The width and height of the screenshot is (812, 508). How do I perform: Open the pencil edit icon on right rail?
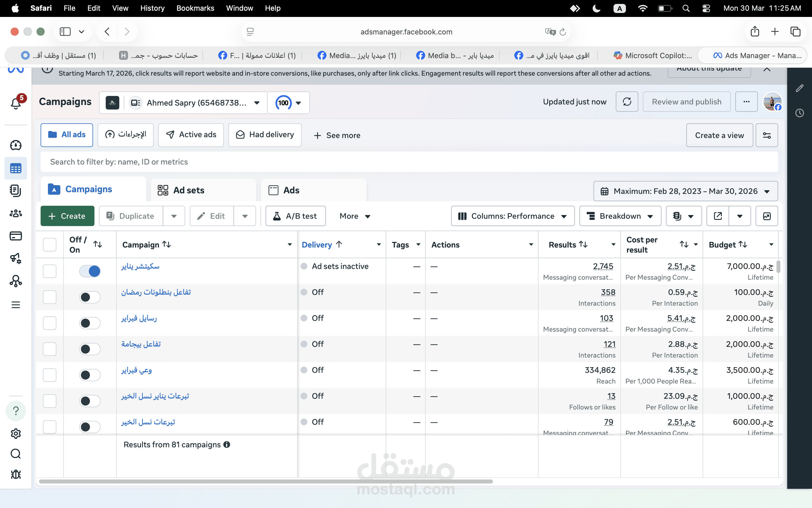[x=800, y=88]
